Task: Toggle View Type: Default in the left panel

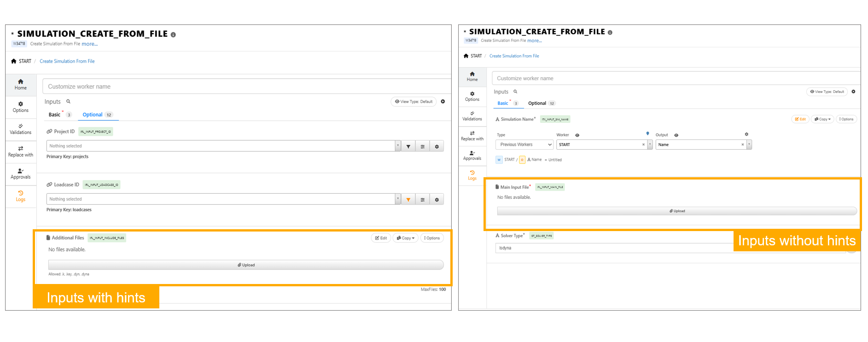Action: click(414, 102)
